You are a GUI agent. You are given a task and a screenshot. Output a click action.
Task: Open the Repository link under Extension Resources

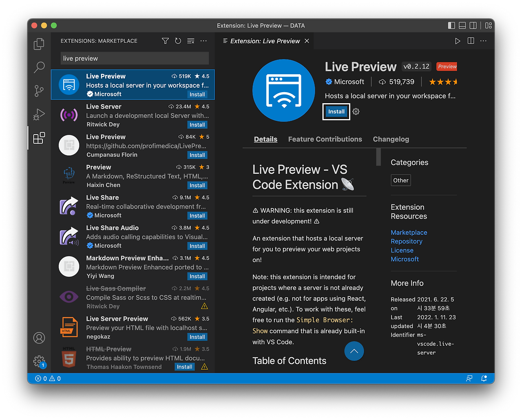[x=407, y=241]
